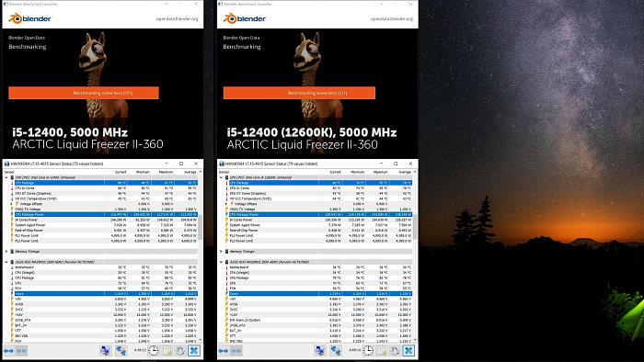Screen dimensions: 644x362
Task: Click the close X icon in right HWiNFO toolbar
Action: (x=408, y=351)
